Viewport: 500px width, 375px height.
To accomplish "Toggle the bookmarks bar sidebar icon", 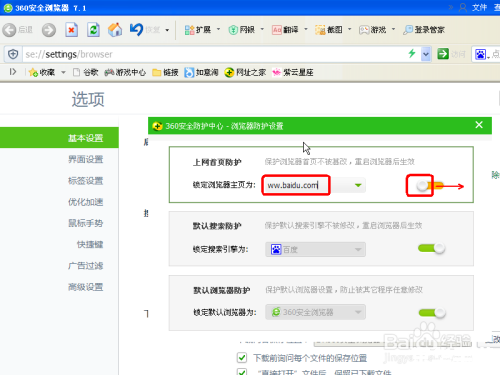I will pos(13,72).
